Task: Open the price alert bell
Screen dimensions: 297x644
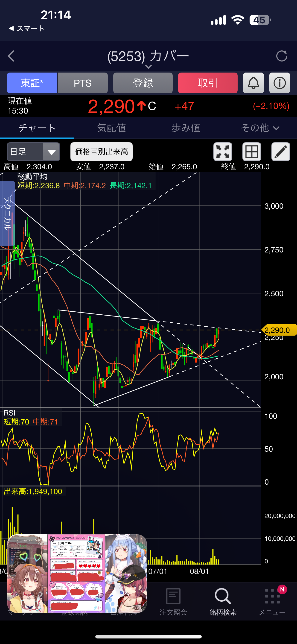Action: coord(253,83)
